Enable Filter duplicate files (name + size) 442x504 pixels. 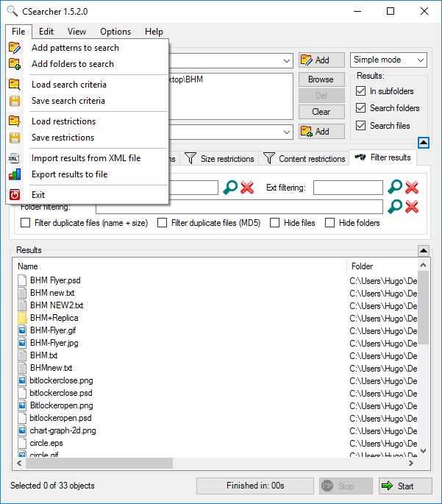tap(26, 223)
